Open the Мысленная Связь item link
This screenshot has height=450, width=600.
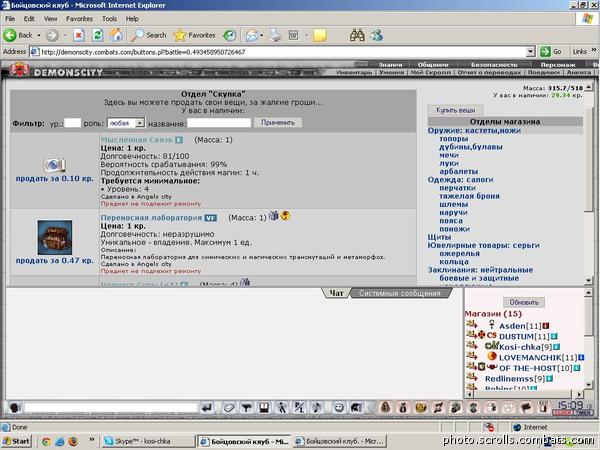(x=137, y=140)
